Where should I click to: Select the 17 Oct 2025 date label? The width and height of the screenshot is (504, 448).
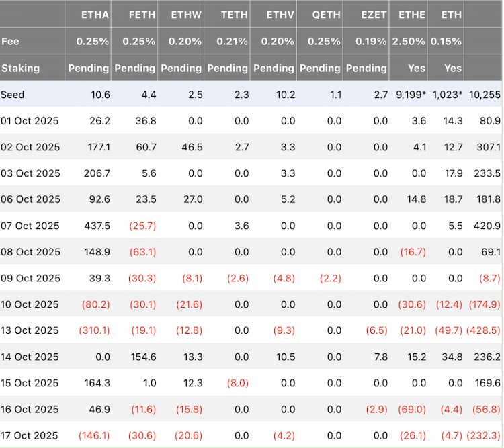pos(30,435)
